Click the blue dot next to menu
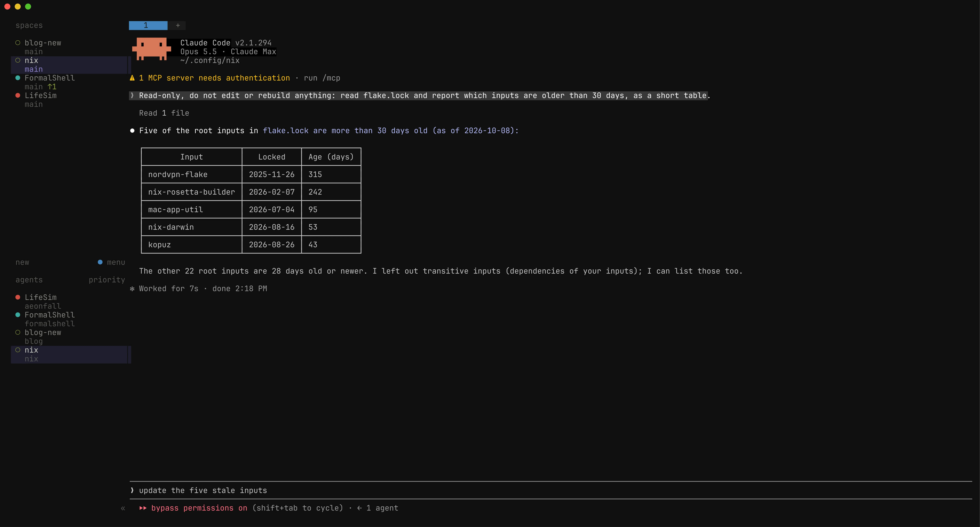 pos(100,262)
